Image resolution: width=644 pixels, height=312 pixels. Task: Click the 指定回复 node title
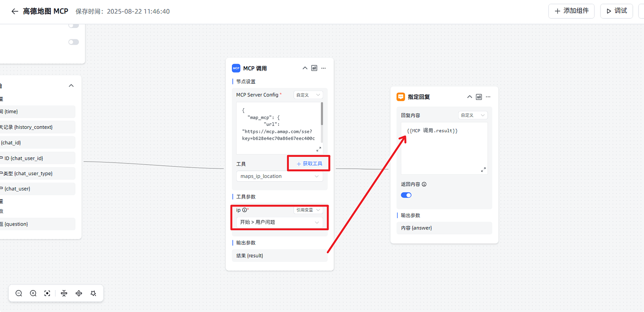(x=419, y=97)
